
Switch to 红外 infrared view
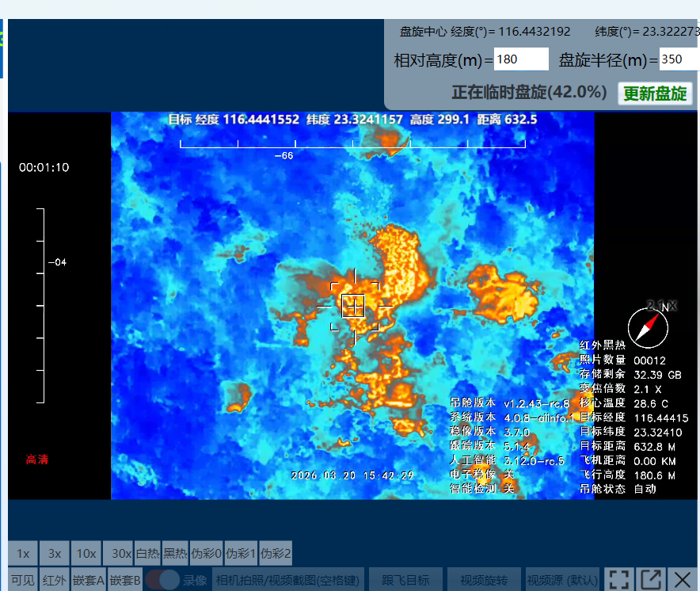coord(55,580)
